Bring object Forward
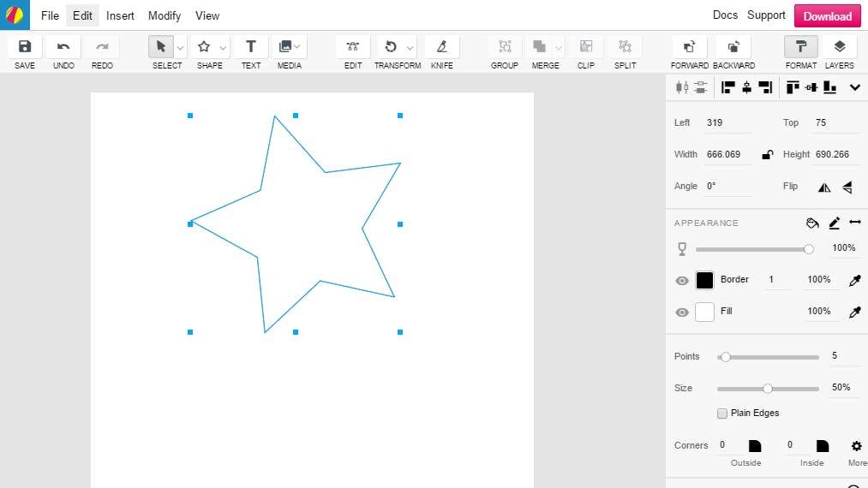Image resolution: width=868 pixels, height=488 pixels. coord(689,47)
